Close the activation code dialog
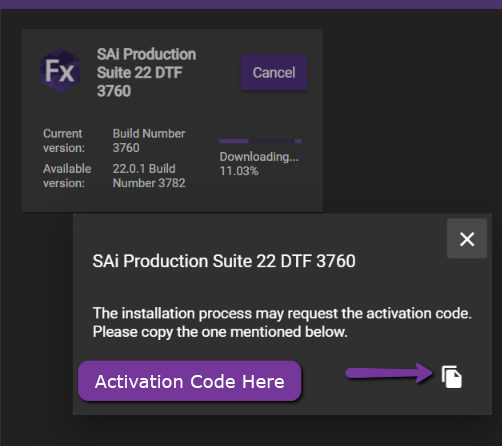Screen dimensions: 502x446 coord(467,239)
